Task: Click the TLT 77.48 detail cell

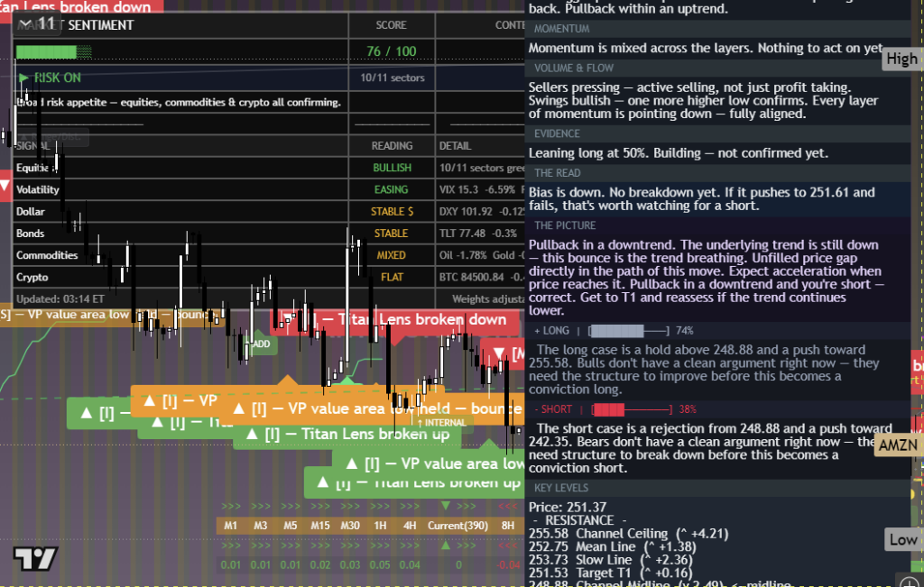Action: pos(478,234)
